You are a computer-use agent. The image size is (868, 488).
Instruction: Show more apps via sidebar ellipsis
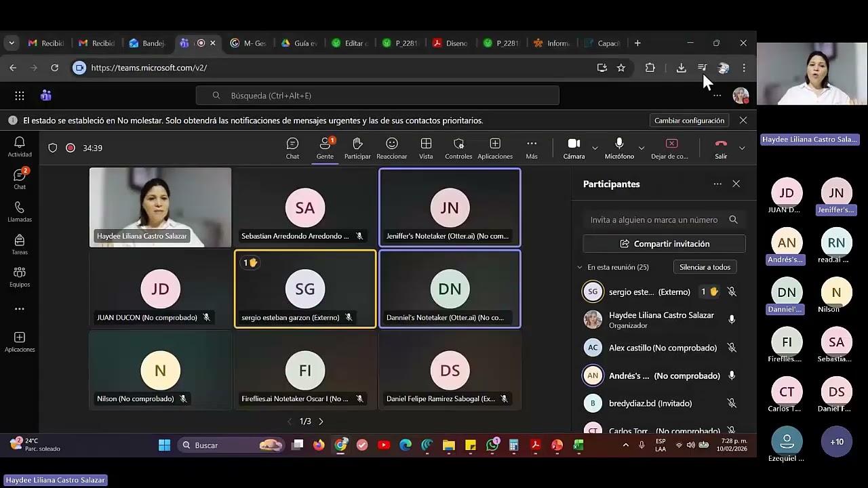(20, 309)
